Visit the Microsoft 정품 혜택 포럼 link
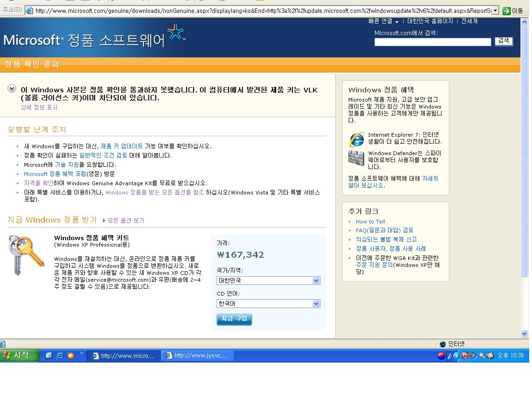 [55, 174]
